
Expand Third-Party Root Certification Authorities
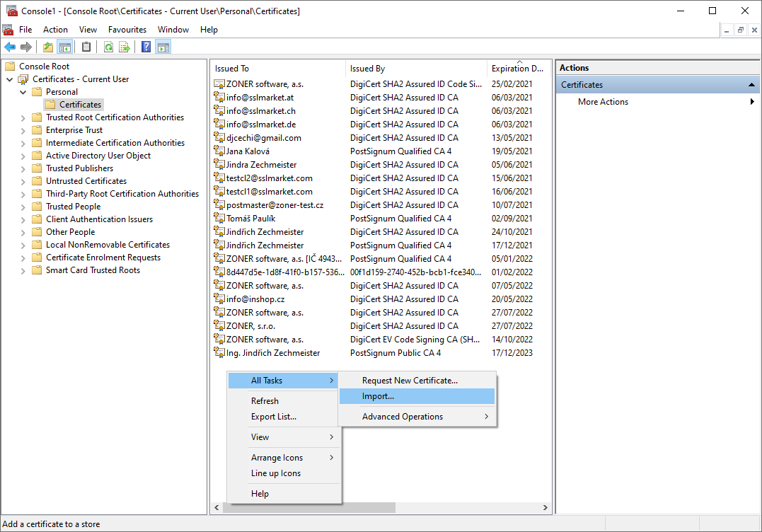click(x=23, y=194)
